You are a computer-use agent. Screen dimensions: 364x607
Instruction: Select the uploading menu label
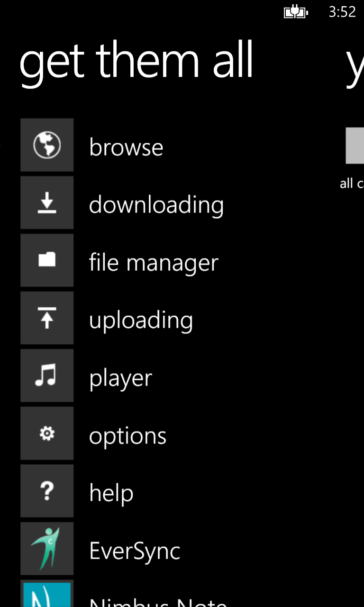pyautogui.click(x=141, y=322)
